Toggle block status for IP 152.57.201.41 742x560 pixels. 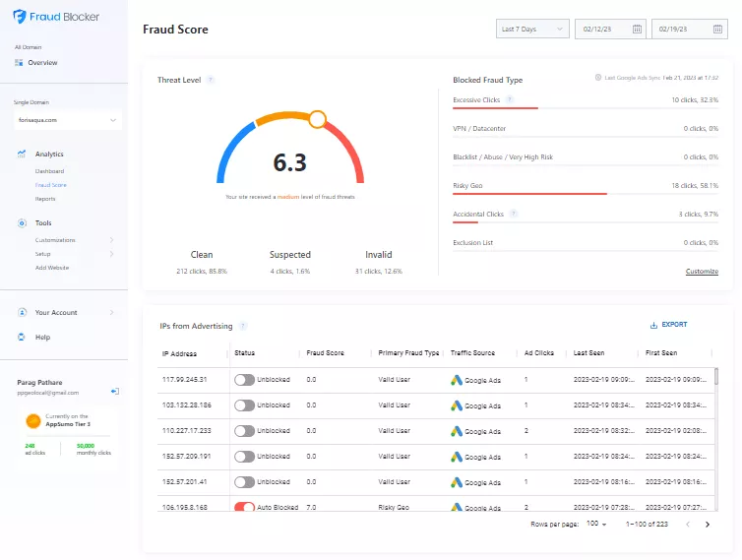click(x=244, y=482)
